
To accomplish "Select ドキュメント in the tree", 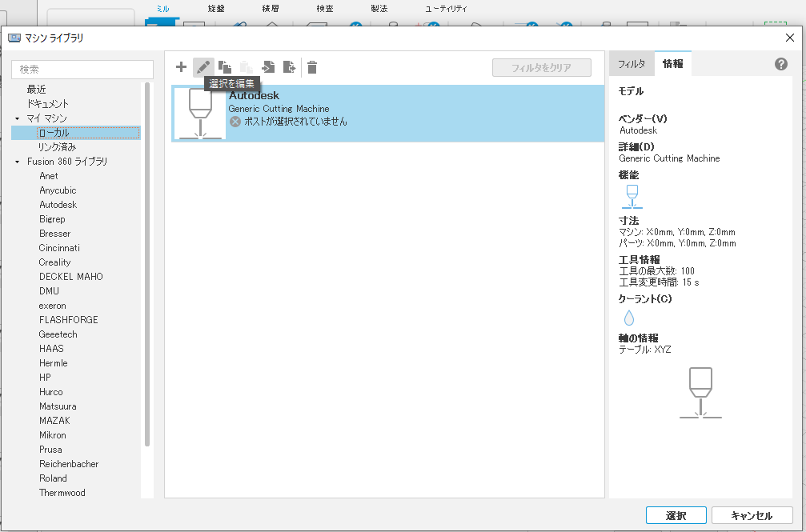I will coord(48,104).
